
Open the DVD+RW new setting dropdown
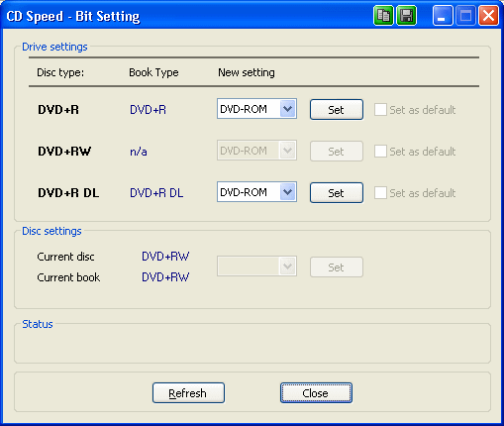[x=256, y=151]
